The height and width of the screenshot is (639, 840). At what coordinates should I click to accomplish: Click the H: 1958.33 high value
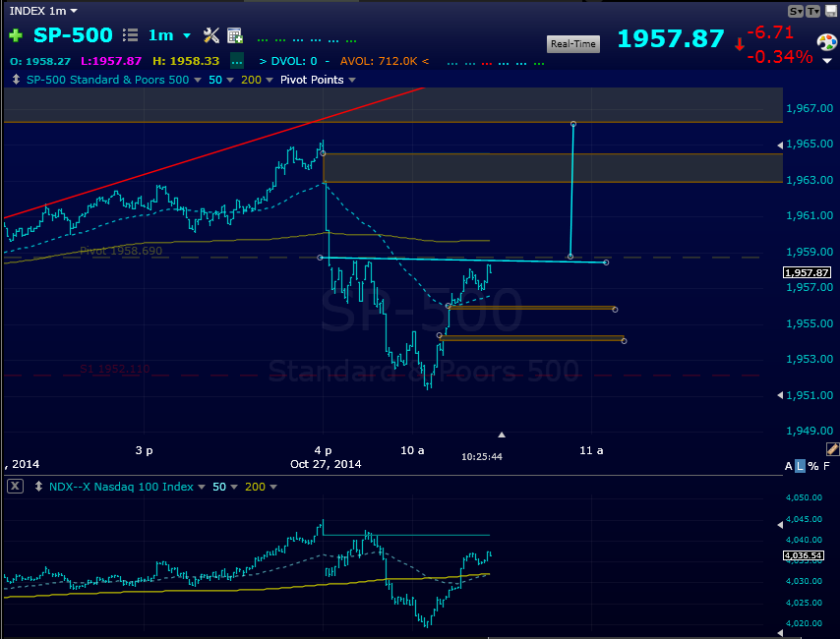[186, 61]
